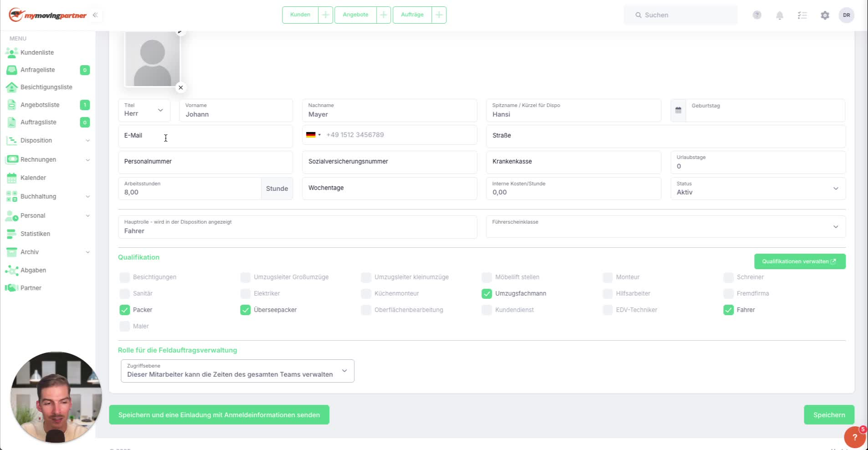Expand the Disposition menu chevron

coord(88,140)
